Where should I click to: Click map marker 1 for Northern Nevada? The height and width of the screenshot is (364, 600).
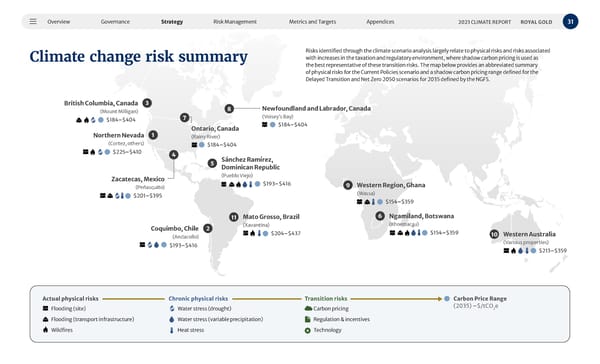click(x=153, y=135)
